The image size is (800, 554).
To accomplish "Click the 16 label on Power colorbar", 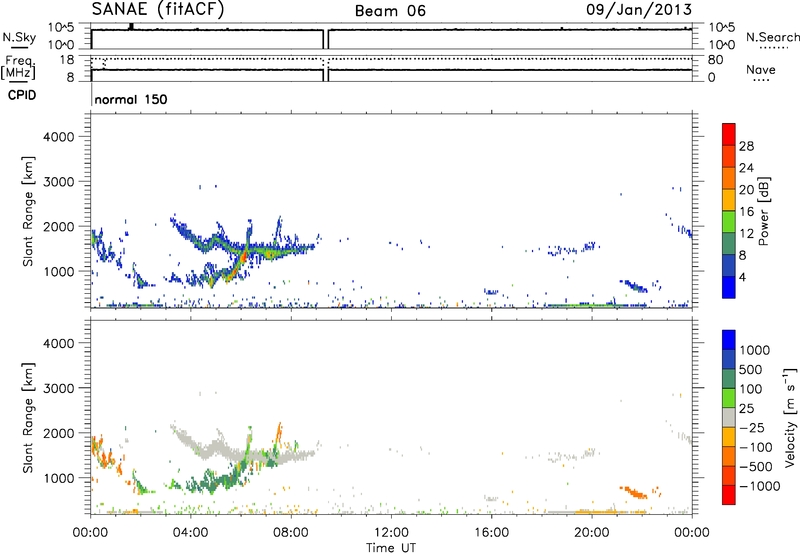I will [746, 212].
